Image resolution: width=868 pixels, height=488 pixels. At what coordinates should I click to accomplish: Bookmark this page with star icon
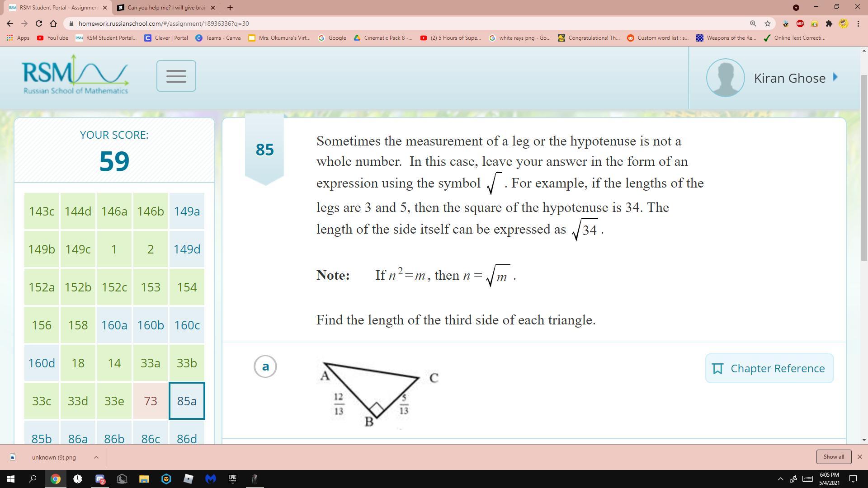pyautogui.click(x=767, y=23)
